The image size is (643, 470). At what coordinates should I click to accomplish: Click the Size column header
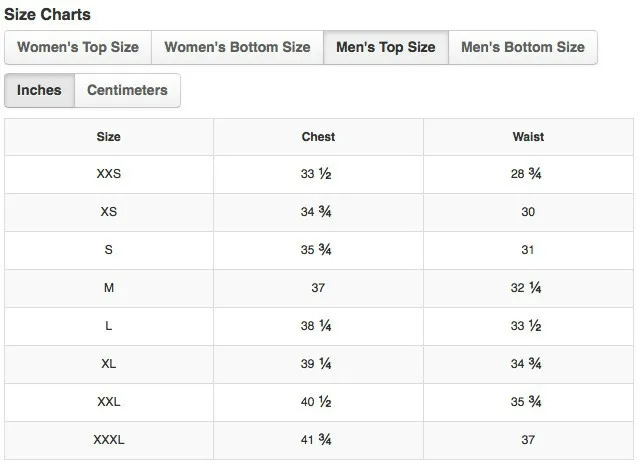click(109, 137)
